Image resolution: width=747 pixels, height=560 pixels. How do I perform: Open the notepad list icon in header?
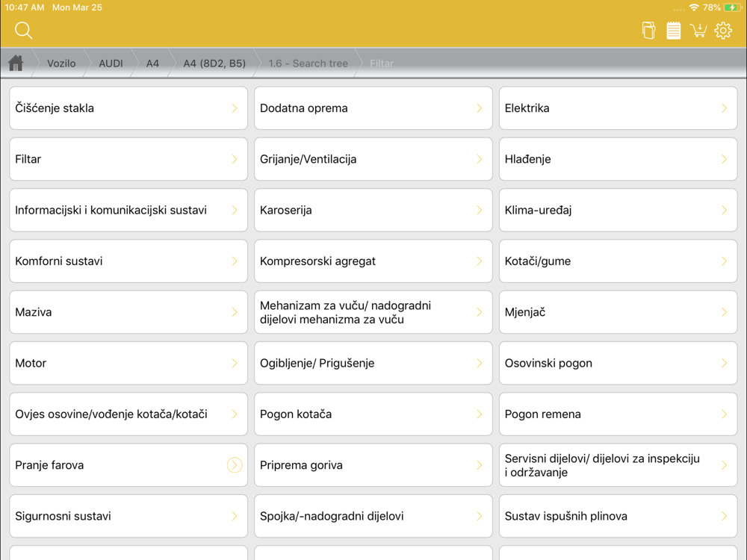673,31
